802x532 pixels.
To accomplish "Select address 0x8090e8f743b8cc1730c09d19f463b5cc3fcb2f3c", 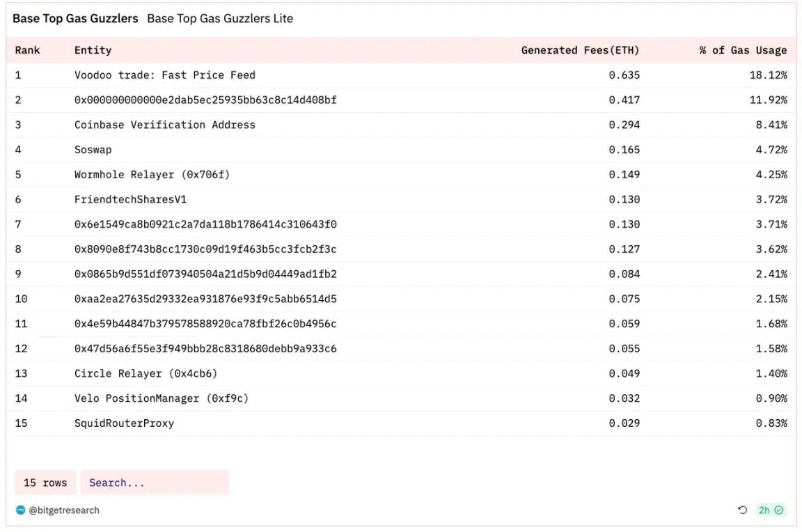I will tap(205, 249).
